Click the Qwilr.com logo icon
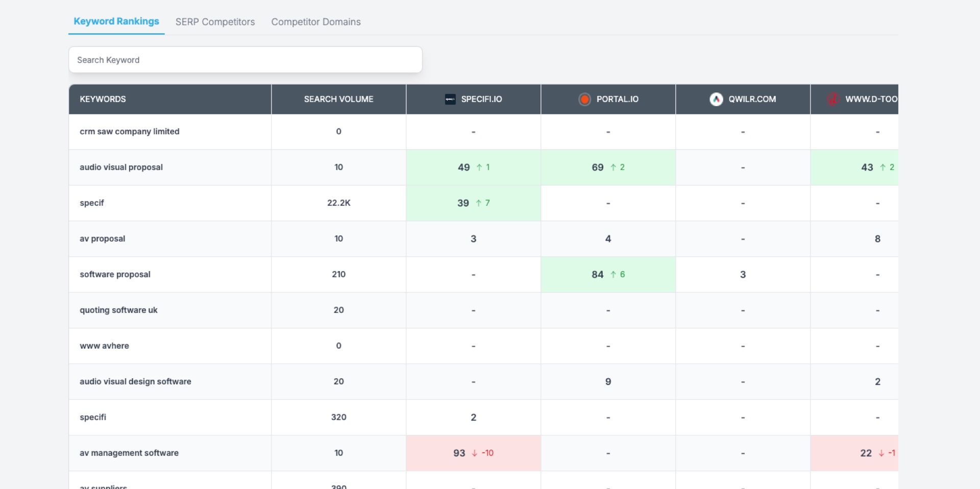 716,99
